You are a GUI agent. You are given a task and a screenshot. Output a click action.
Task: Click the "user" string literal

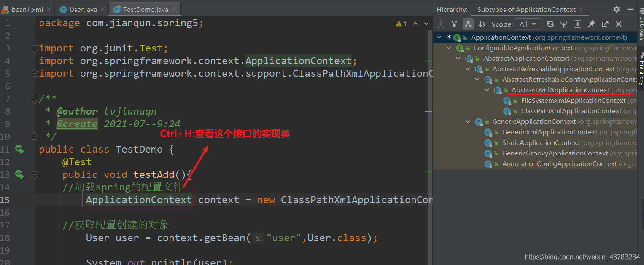(284, 238)
